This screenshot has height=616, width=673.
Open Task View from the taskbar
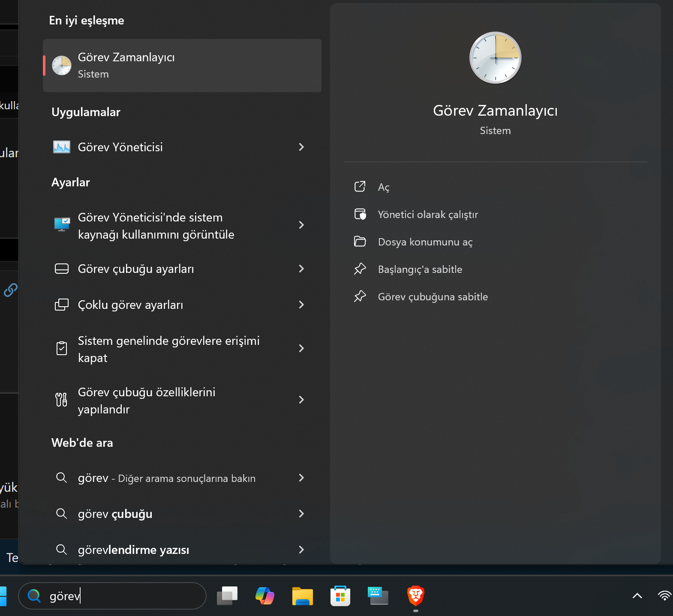click(x=227, y=596)
